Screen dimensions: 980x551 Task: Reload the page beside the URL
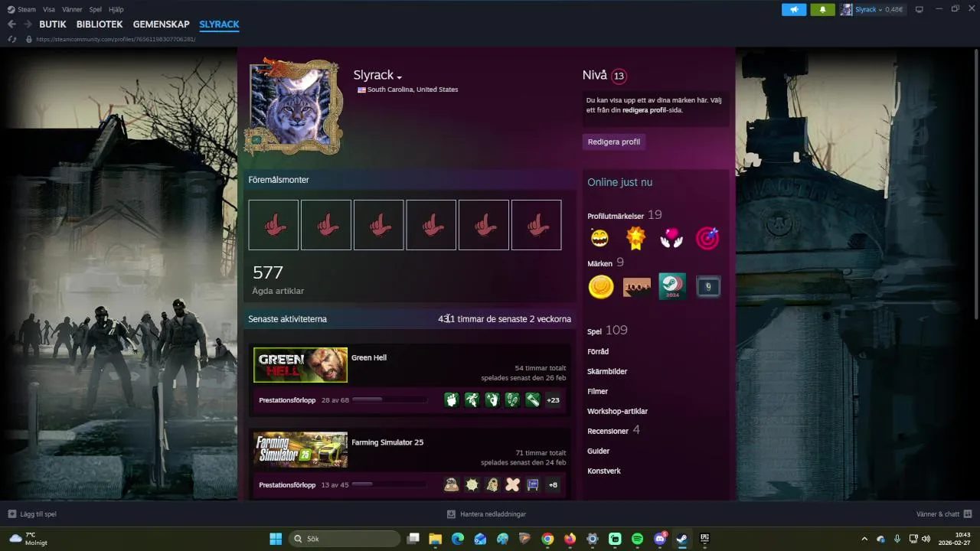pyautogui.click(x=12, y=39)
